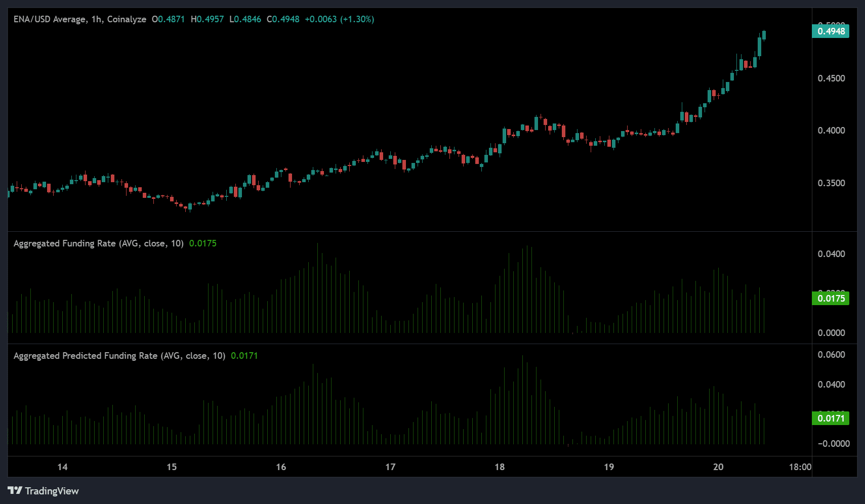Screen dimensions: 865x504
Task: Select the Aggregated Predicted Funding Rate legend
Action: (119, 356)
